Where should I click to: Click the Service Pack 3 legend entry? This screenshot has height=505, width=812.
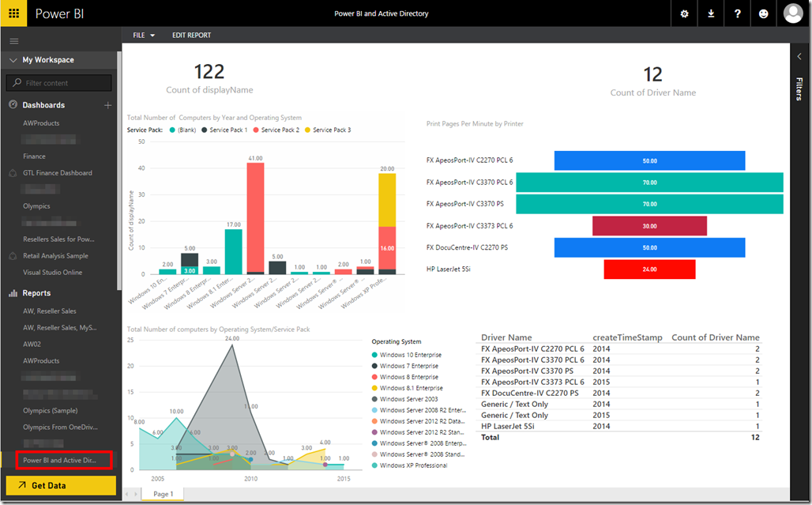point(328,130)
